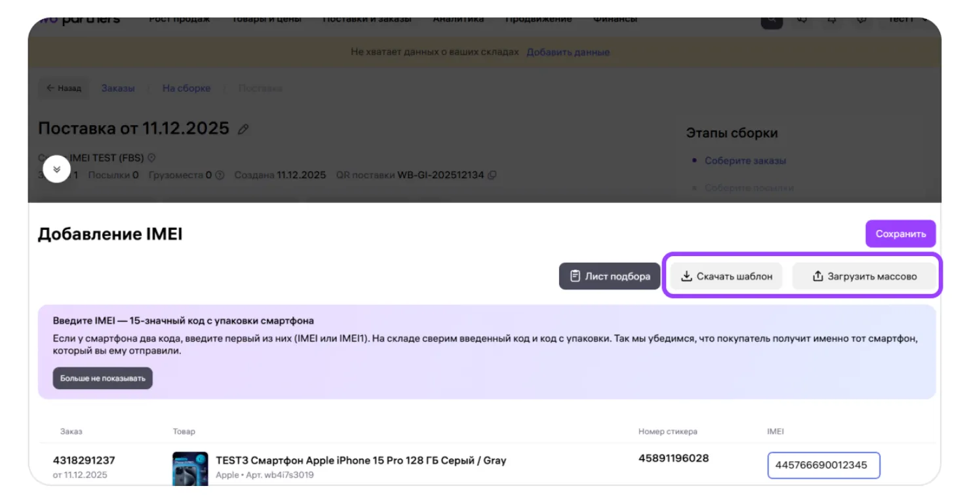The height and width of the screenshot is (503, 980).
Task: Open the Аналитика menu
Action: pyautogui.click(x=458, y=20)
